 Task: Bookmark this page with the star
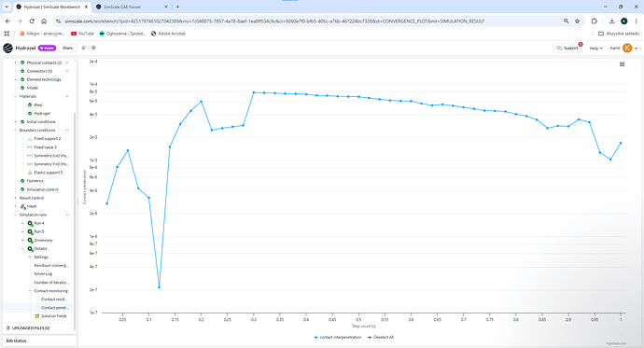(x=577, y=21)
